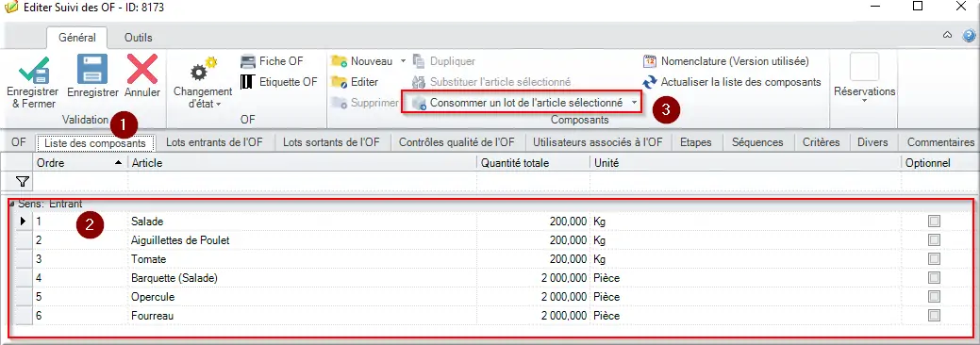Open the Critères tab
The width and height of the screenshot is (980, 345).
click(x=822, y=142)
